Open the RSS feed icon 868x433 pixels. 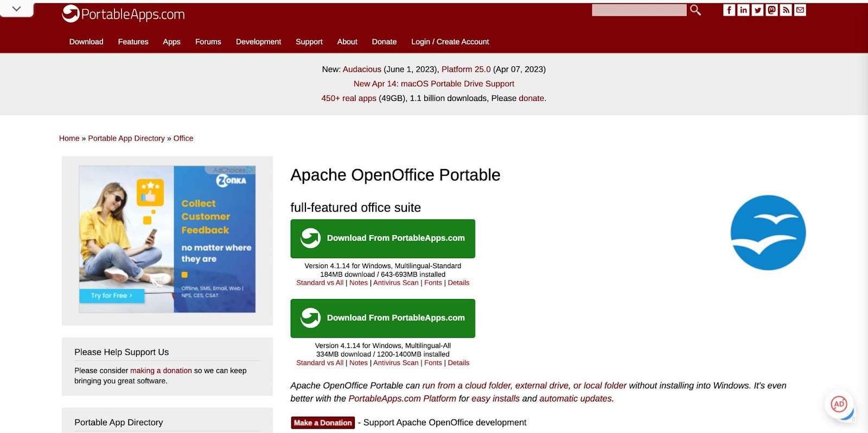point(786,10)
